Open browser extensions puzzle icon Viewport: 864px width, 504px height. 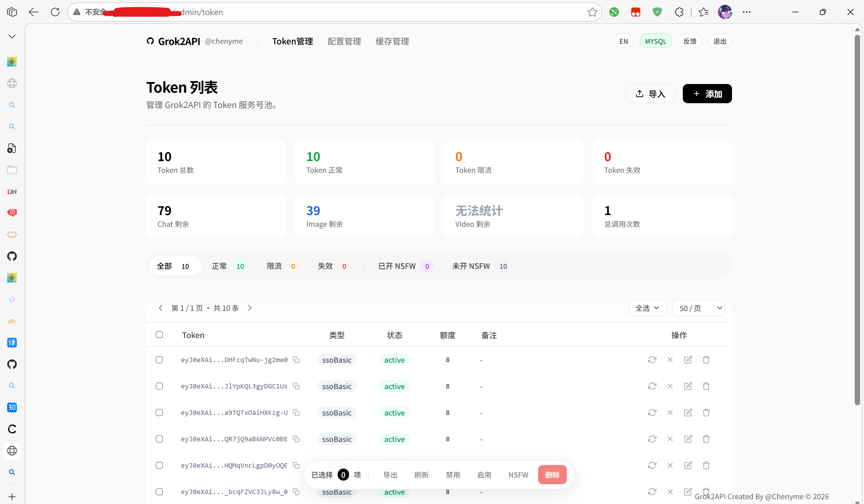679,12
